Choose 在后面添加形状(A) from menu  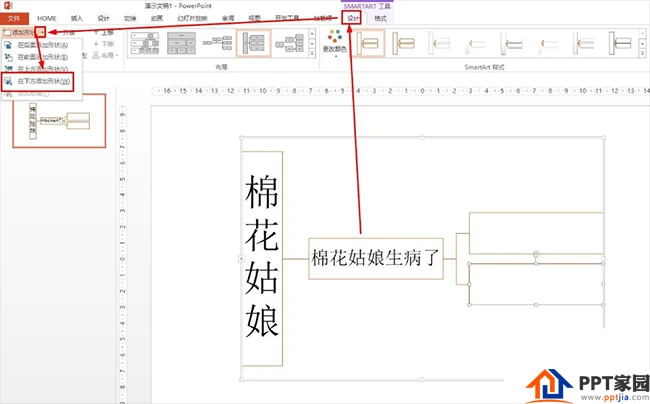(x=41, y=45)
